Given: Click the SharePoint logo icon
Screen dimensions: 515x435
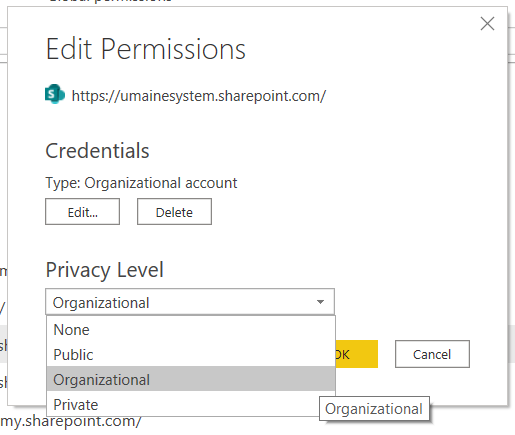Looking at the screenshot, I should coord(55,94).
